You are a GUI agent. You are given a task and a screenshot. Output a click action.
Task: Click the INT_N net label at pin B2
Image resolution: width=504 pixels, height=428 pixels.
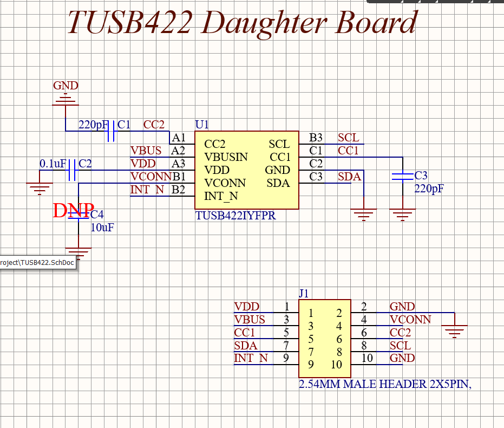147,190
